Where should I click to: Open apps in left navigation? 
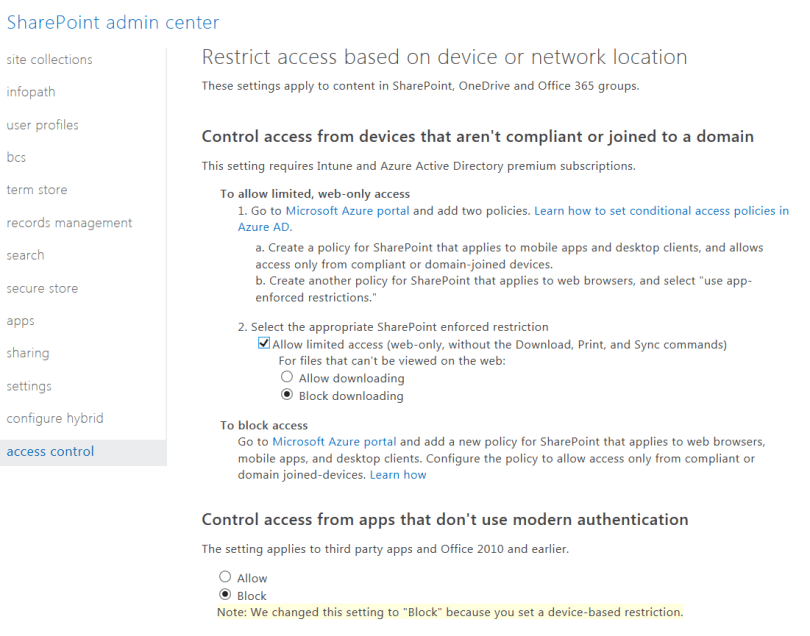tap(20, 321)
